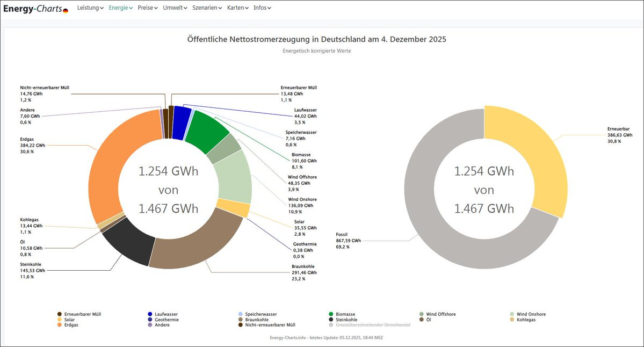Toggle the Laufwasser legend marker
The height and width of the screenshot is (347, 644).
tap(150, 314)
